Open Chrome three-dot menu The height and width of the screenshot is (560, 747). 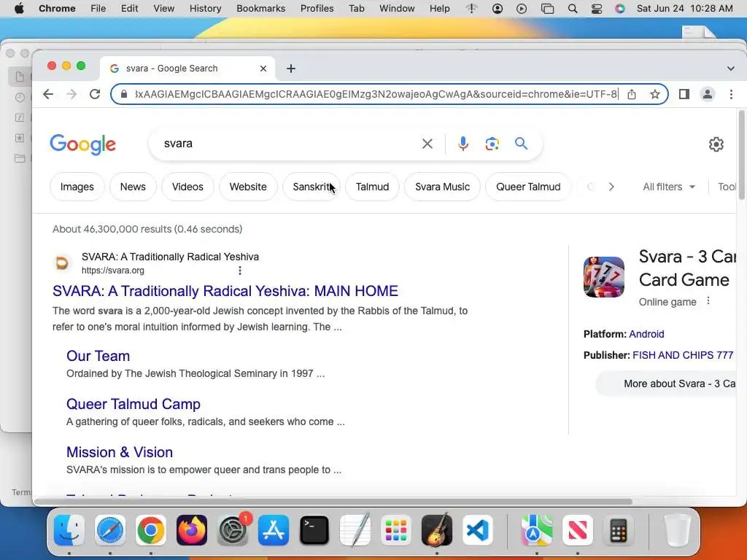(731, 94)
